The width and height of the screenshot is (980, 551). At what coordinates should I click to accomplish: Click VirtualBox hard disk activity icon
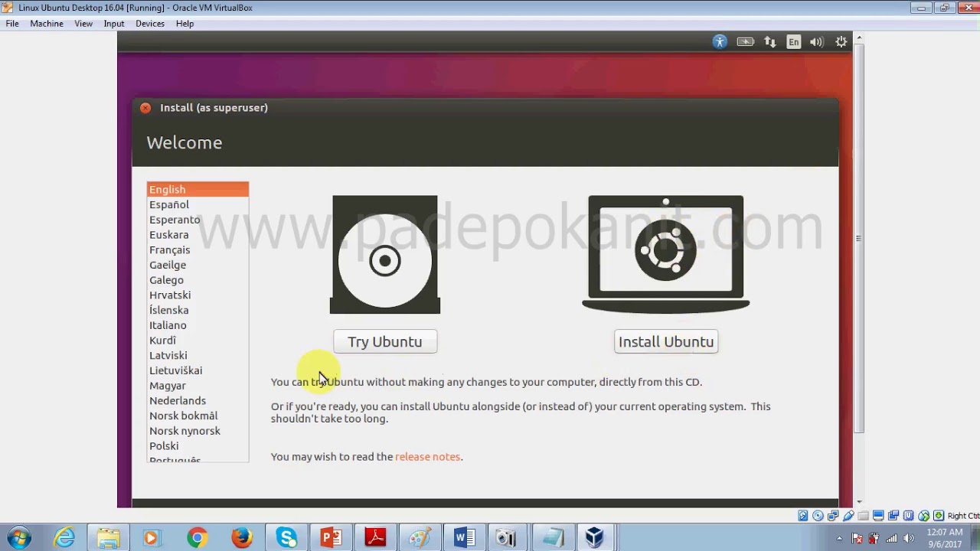pyautogui.click(x=803, y=516)
